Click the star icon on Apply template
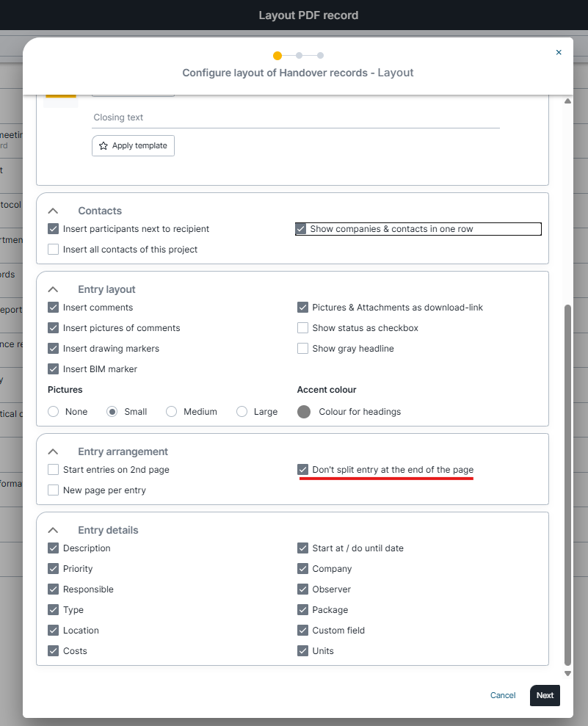 [104, 146]
